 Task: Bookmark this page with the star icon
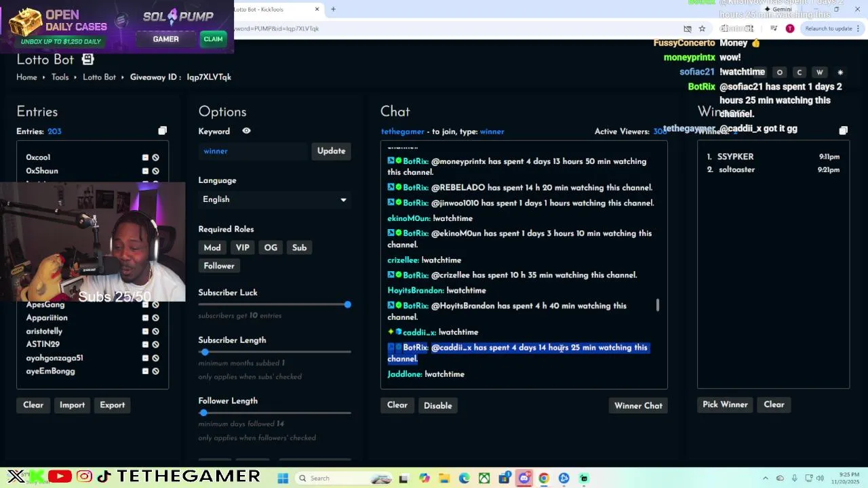(702, 28)
